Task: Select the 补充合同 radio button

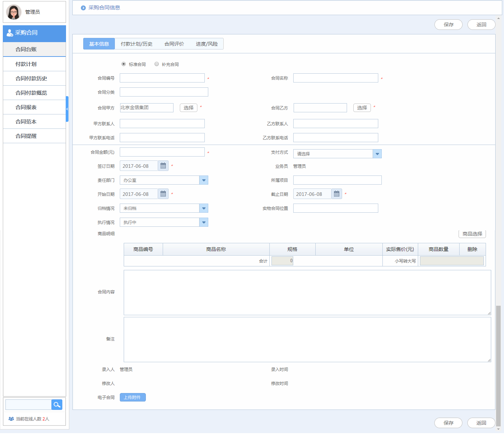Action: pos(157,64)
